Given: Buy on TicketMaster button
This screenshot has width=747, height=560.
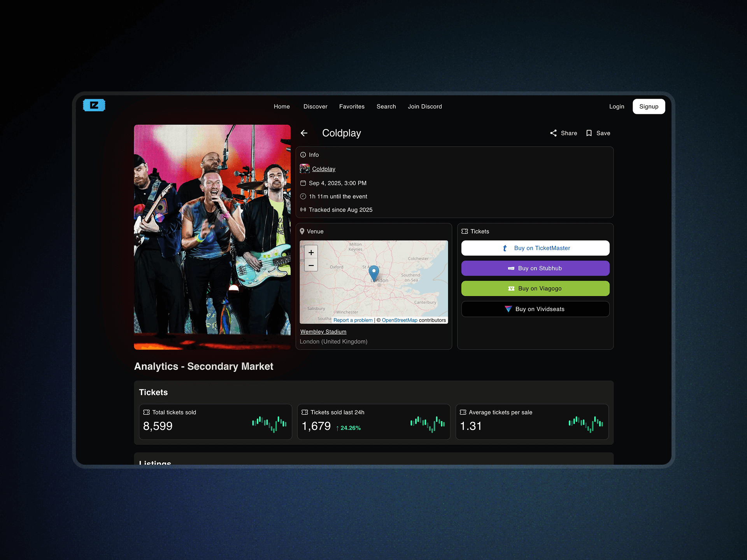Looking at the screenshot, I should coord(535,248).
